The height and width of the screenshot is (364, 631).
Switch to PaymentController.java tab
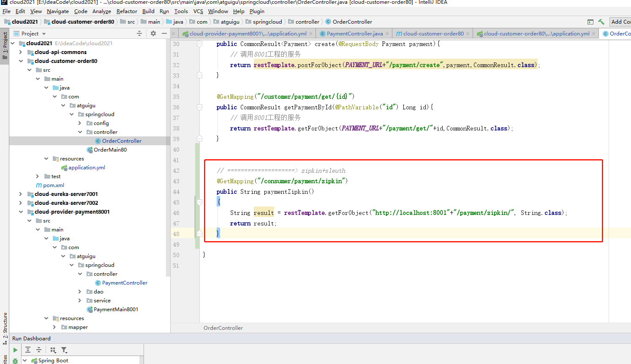click(x=354, y=33)
